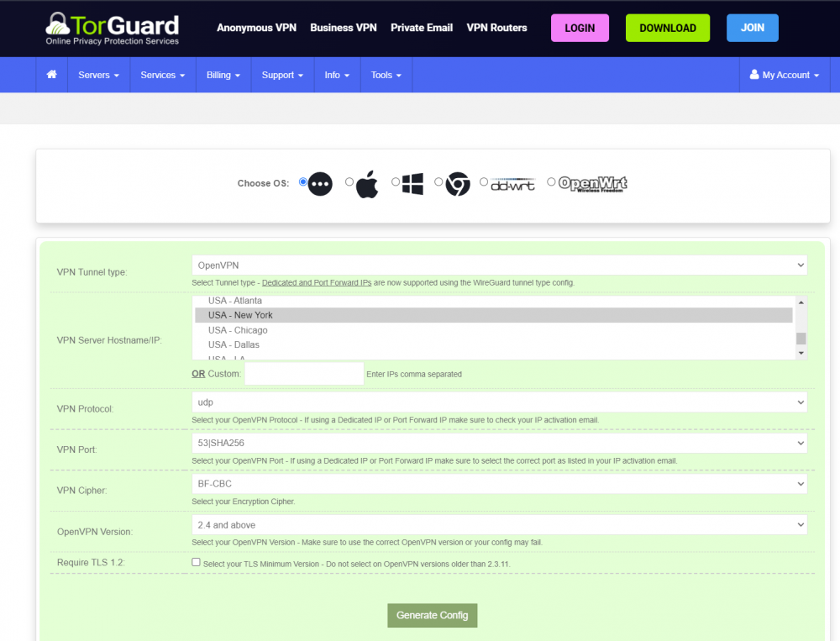Select the generic OS radio button
The height and width of the screenshot is (641, 840).
[302, 181]
